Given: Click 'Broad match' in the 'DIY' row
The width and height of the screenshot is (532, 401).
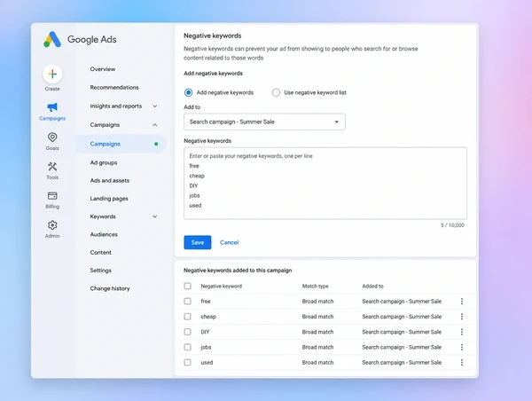Looking at the screenshot, I should tap(317, 332).
